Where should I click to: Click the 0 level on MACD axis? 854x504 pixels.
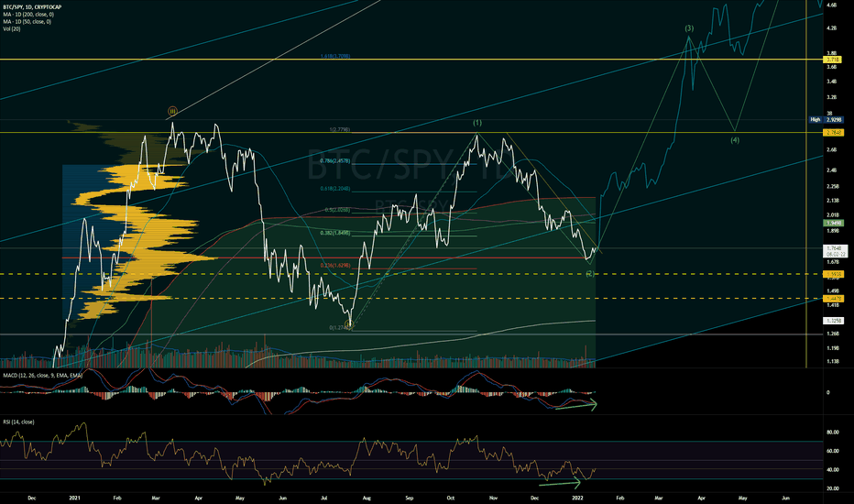click(x=828, y=392)
